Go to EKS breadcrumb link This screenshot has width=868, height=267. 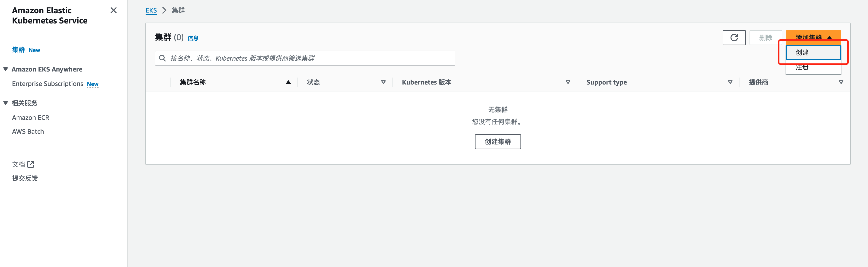coord(151,10)
